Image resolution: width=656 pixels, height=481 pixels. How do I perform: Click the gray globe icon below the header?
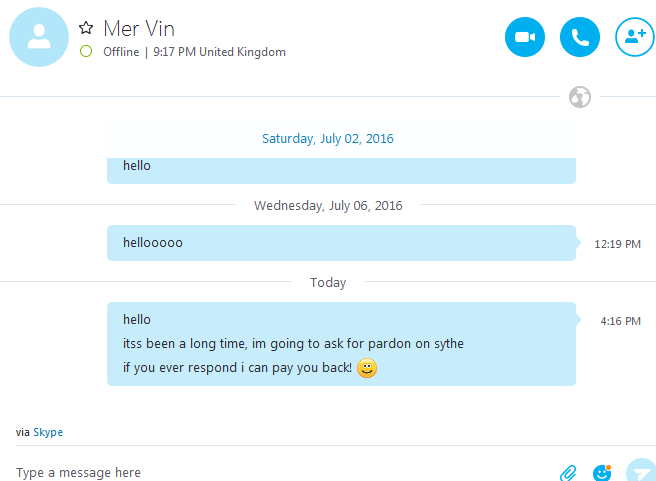pyautogui.click(x=579, y=97)
